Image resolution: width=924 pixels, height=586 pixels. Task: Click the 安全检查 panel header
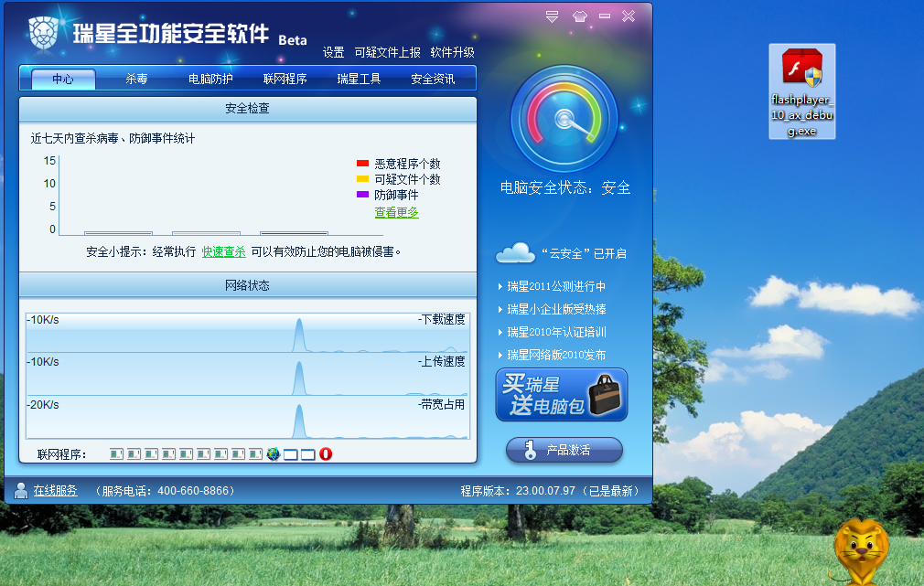[248, 109]
